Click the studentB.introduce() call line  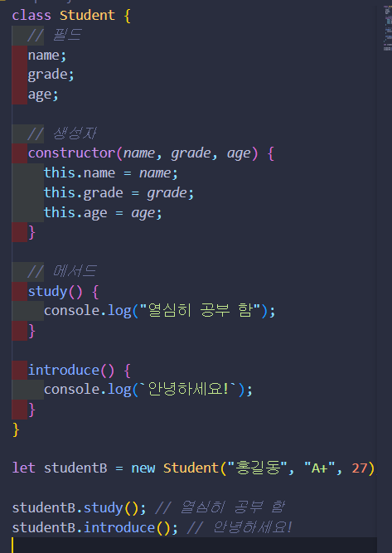pos(152,527)
